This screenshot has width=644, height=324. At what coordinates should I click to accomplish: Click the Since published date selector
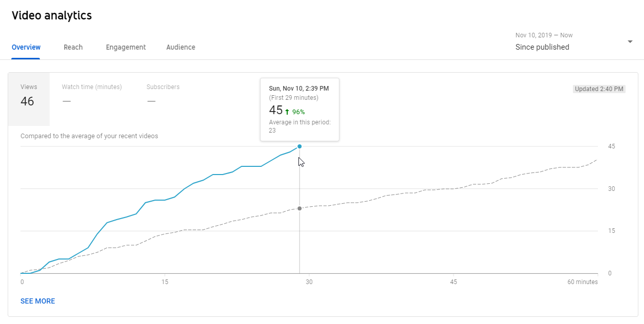pyautogui.click(x=542, y=47)
